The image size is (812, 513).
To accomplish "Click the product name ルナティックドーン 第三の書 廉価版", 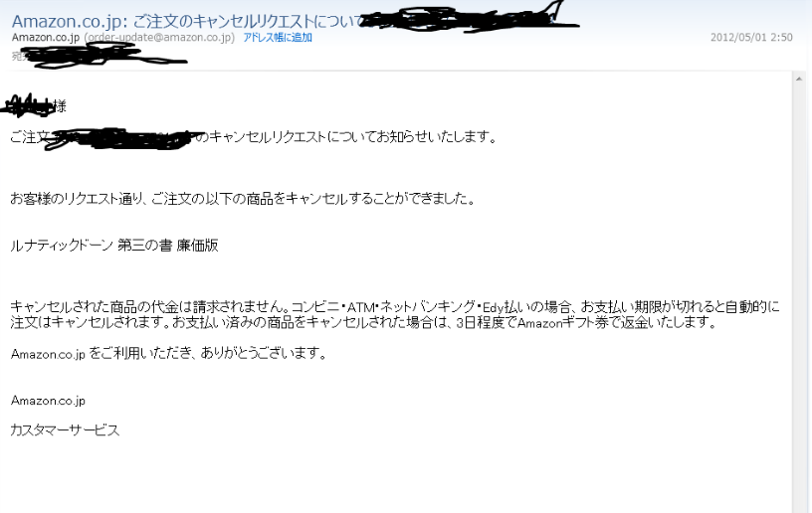I will (114, 246).
